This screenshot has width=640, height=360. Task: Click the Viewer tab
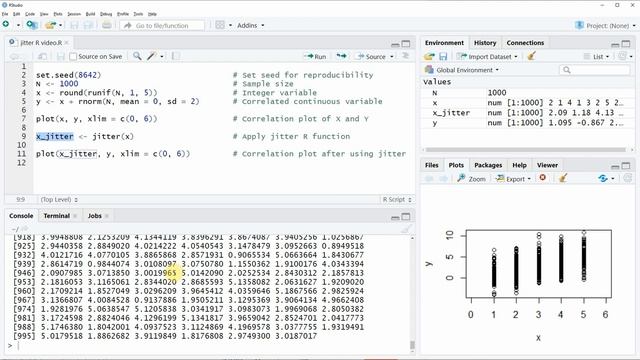click(547, 165)
